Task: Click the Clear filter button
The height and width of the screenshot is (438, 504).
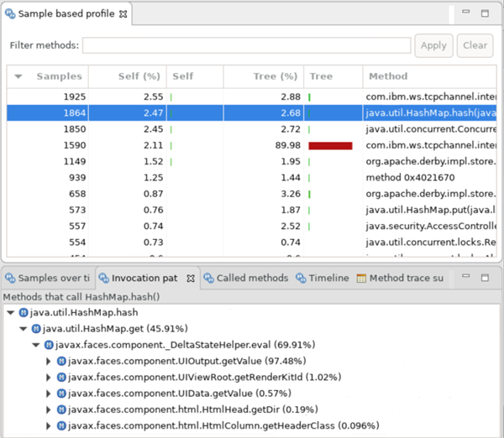Action: [475, 45]
